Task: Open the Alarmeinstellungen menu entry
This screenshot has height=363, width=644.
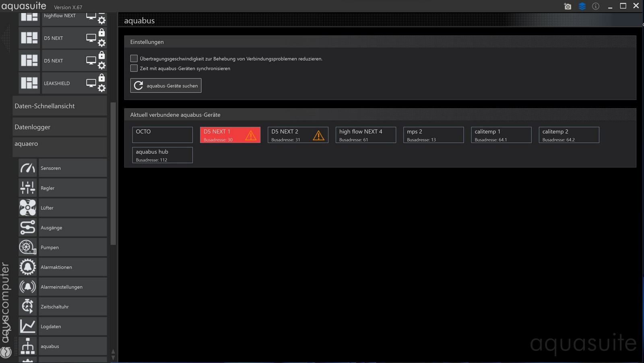Action: [x=73, y=286]
